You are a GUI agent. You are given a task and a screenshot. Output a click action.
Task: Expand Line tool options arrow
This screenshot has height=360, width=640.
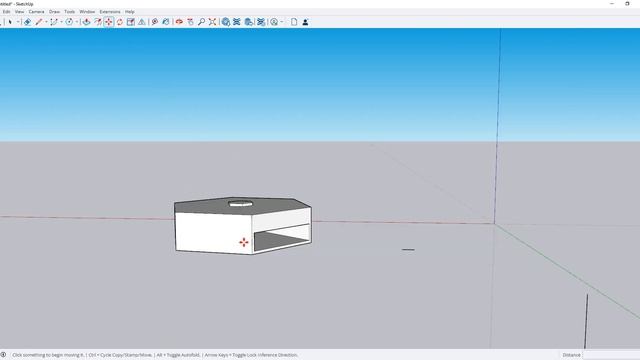tap(46, 22)
